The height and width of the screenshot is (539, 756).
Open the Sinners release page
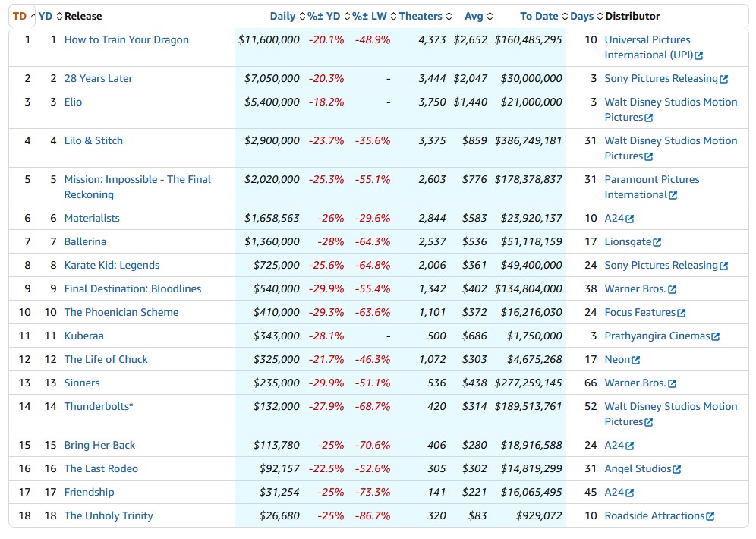click(x=82, y=383)
